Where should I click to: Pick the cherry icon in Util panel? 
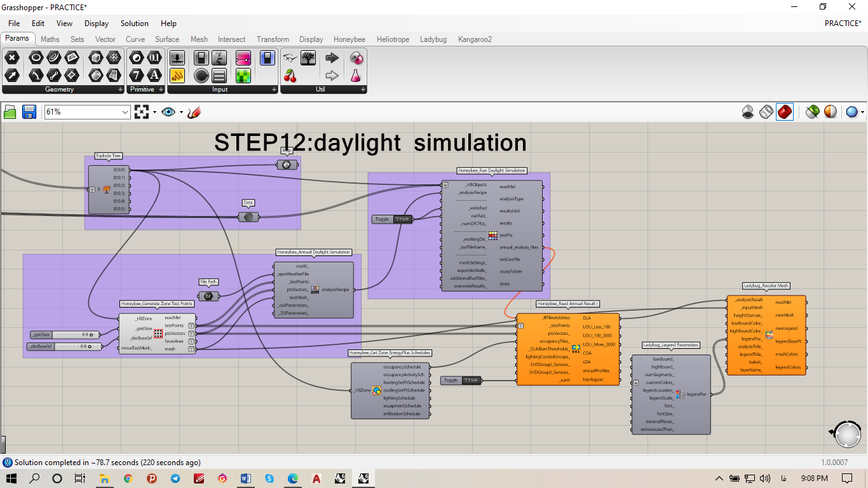point(290,76)
